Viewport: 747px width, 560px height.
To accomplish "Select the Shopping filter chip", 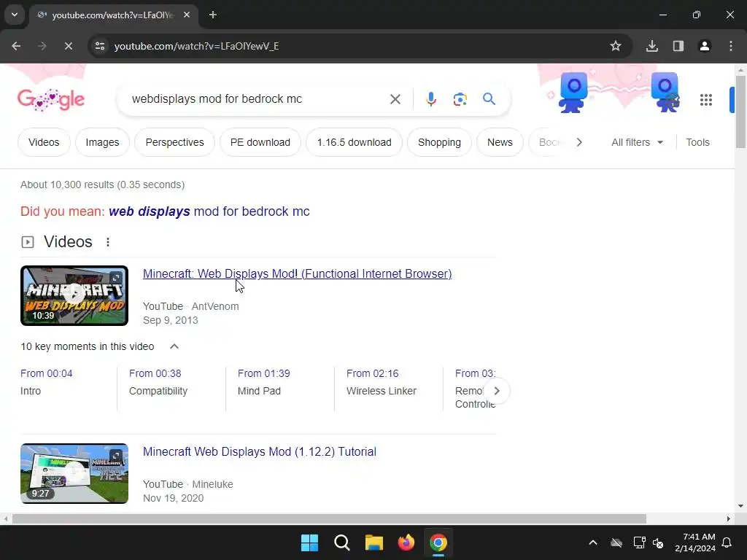I will [x=439, y=142].
